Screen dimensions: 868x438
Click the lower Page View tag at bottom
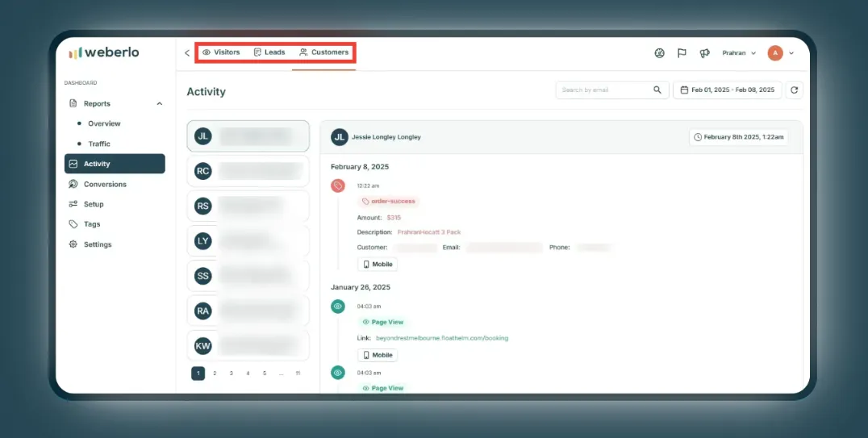tap(382, 388)
